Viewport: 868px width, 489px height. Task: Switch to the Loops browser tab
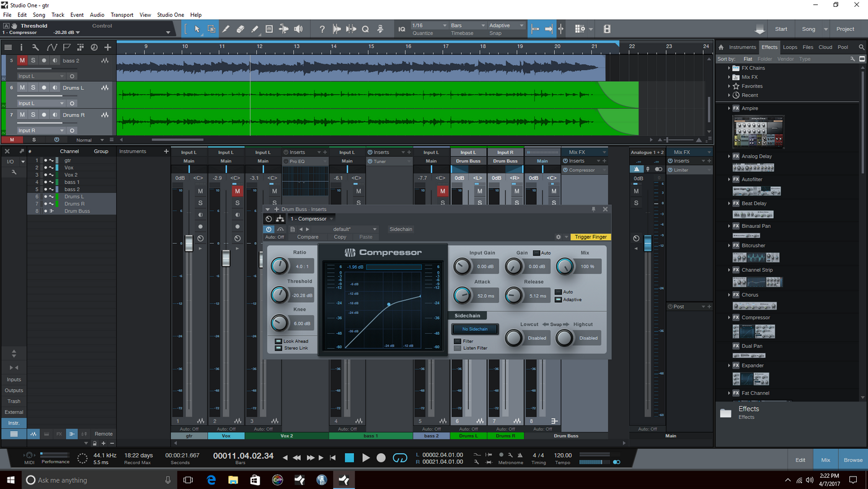coord(790,47)
